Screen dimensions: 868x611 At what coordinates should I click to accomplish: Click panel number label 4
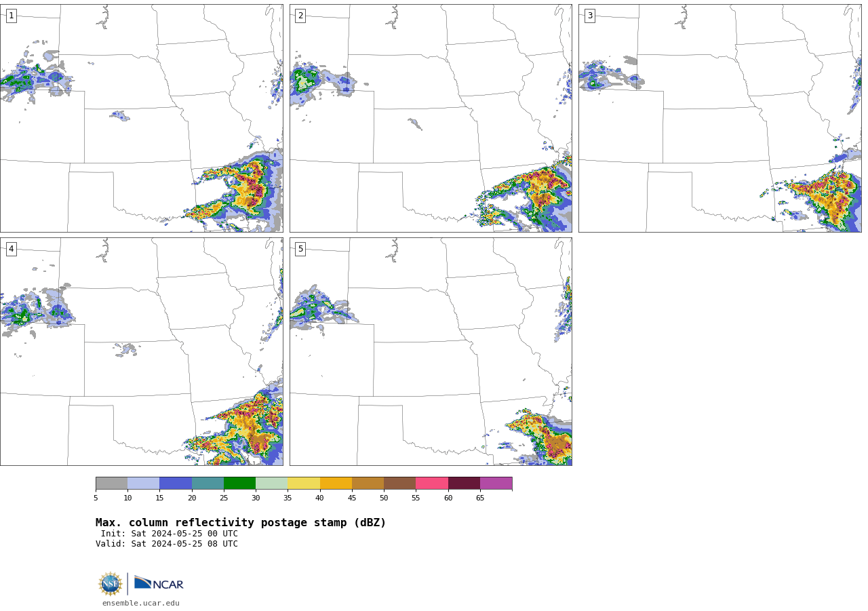point(11,249)
